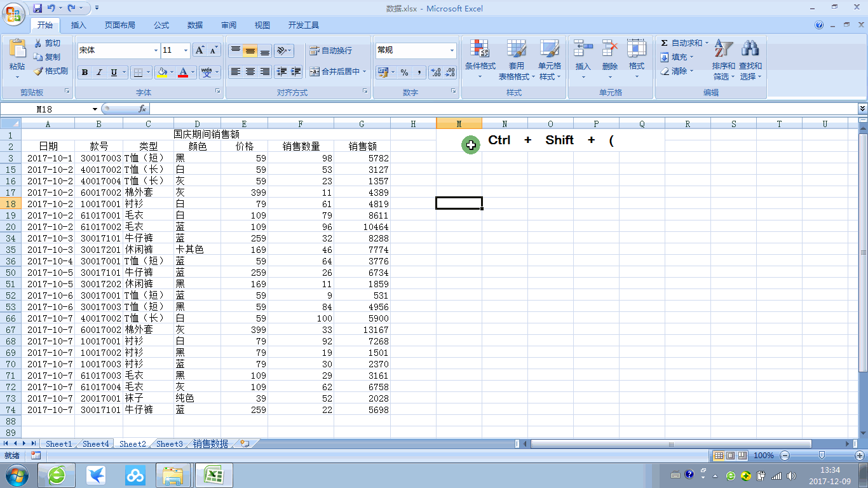The height and width of the screenshot is (488, 868).
Task: Select the Sheet2 worksheet tab
Action: click(133, 444)
